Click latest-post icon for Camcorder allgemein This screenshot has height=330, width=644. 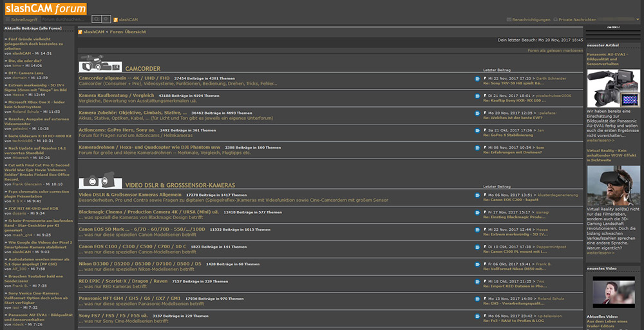(477, 79)
